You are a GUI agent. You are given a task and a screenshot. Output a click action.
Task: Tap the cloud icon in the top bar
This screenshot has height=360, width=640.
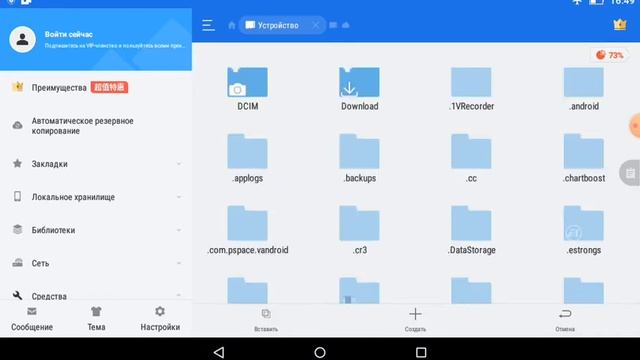(346, 25)
